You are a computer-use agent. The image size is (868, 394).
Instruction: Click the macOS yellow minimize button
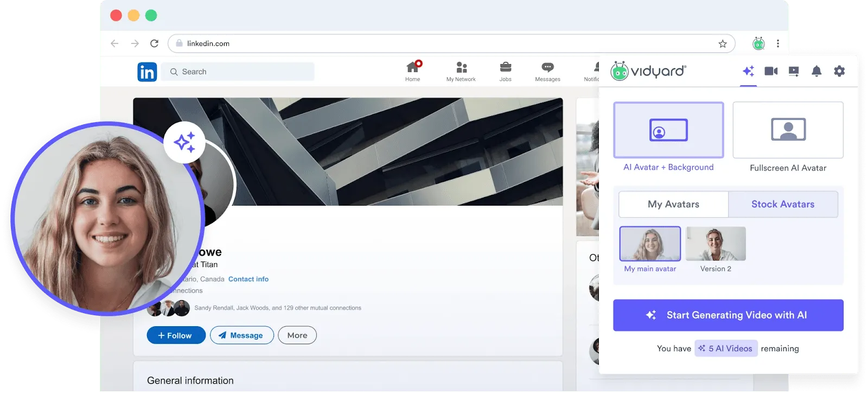click(x=133, y=15)
